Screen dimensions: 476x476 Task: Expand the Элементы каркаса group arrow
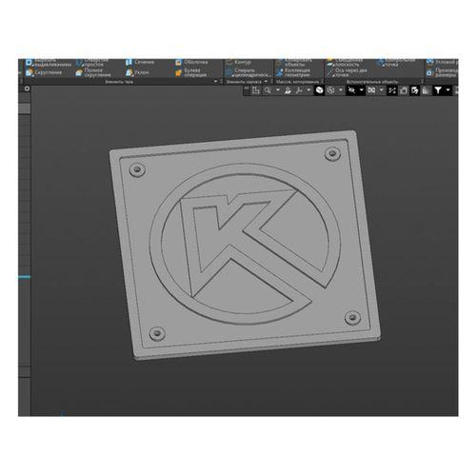pyautogui.click(x=266, y=82)
